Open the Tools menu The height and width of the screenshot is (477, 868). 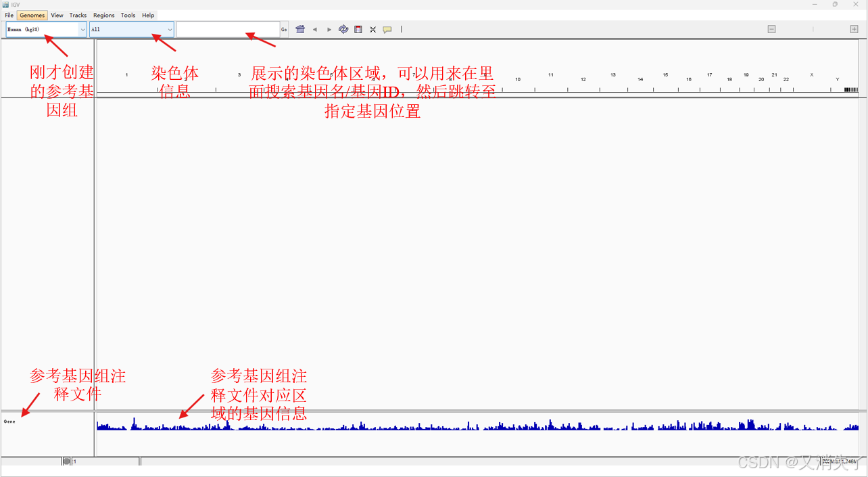pyautogui.click(x=128, y=15)
